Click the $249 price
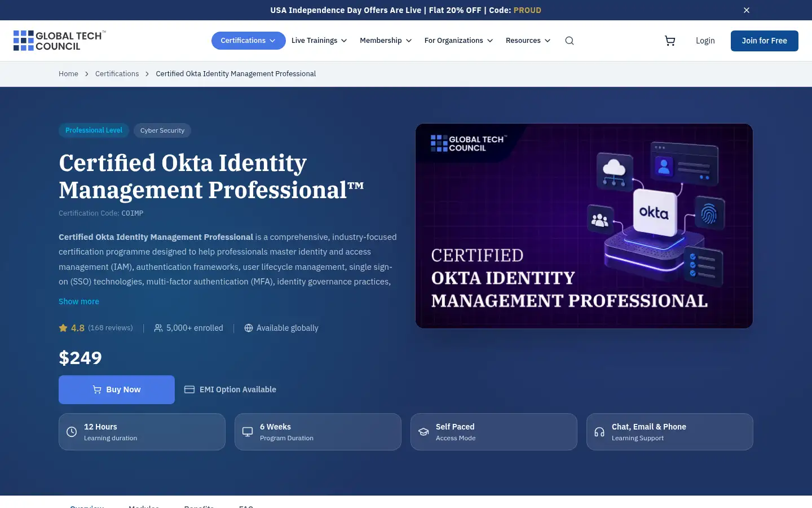The image size is (812, 508). click(80, 358)
